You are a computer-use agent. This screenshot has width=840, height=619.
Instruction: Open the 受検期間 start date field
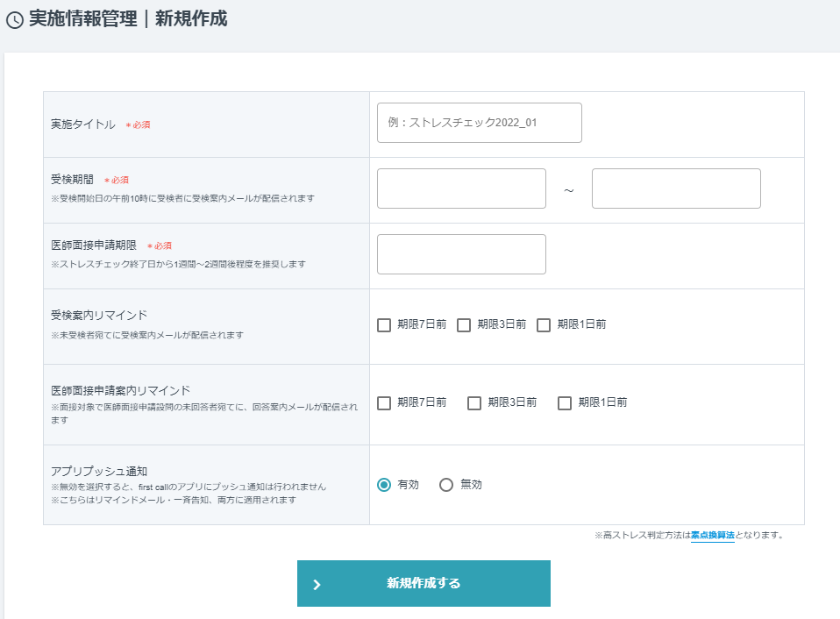461,189
